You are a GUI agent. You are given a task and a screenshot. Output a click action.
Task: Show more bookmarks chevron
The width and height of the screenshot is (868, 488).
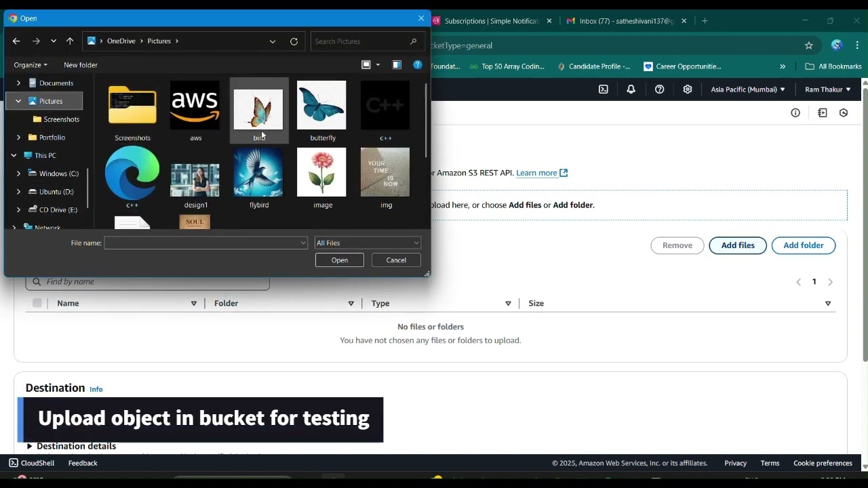(x=783, y=66)
